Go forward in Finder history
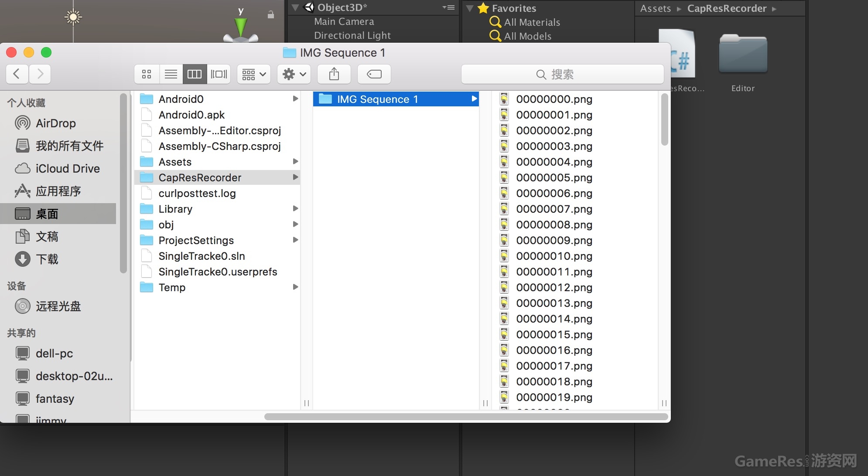Viewport: 868px width, 476px height. pyautogui.click(x=40, y=74)
